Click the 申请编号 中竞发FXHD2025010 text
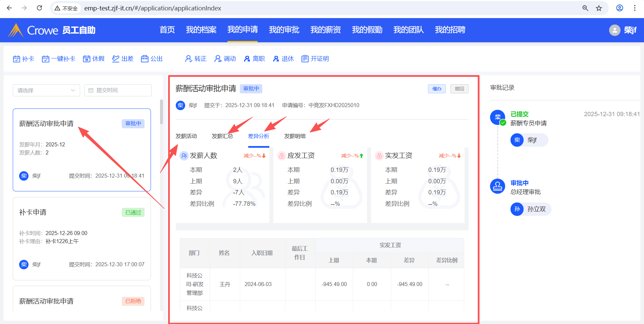644x324 pixels. (321, 105)
